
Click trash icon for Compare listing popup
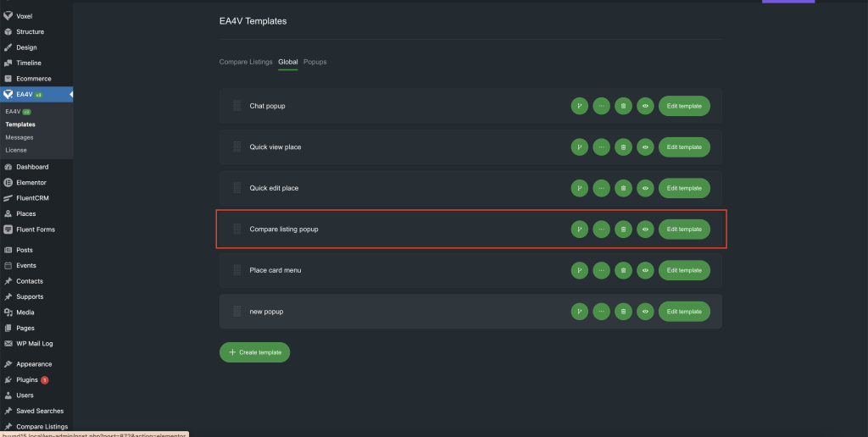(x=623, y=229)
